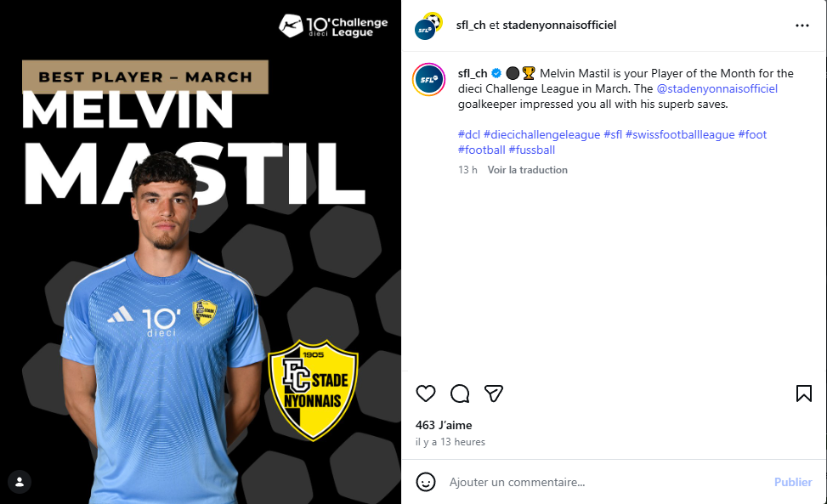Viewport: 827px width, 504px height.
Task: Click the blue verified badge next to sfl_ch
Action: coord(496,73)
